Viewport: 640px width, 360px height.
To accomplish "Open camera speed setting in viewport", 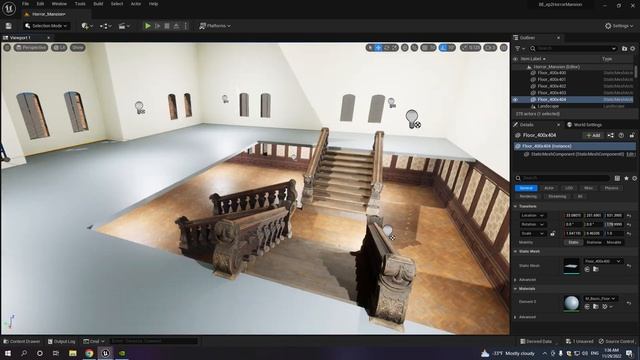I will (490, 48).
